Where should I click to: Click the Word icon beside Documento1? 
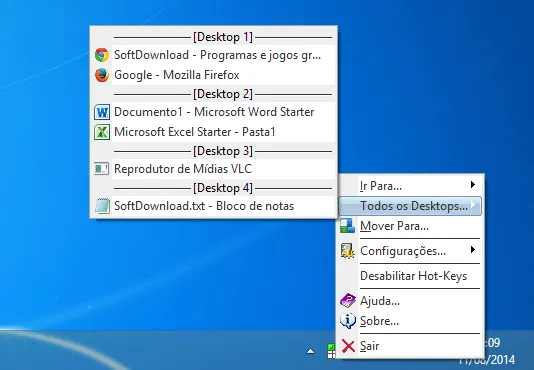(102, 112)
